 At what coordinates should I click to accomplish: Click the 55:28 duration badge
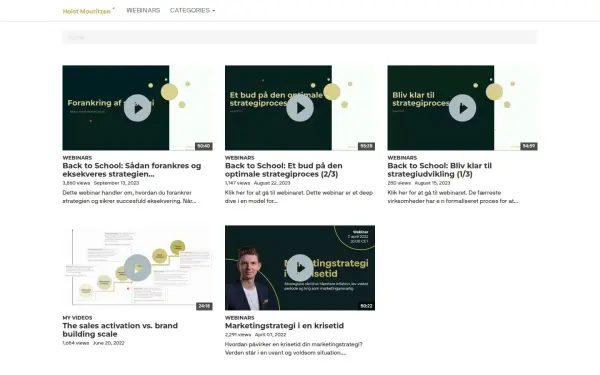click(x=366, y=146)
